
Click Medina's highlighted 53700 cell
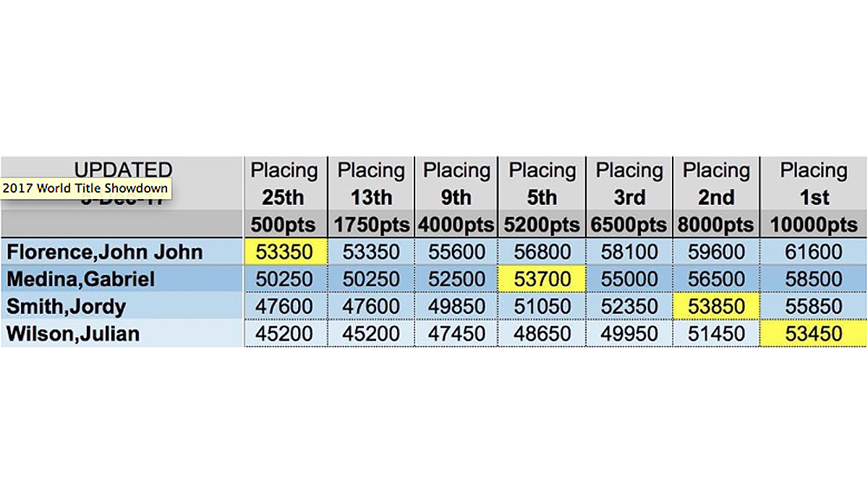pos(541,279)
